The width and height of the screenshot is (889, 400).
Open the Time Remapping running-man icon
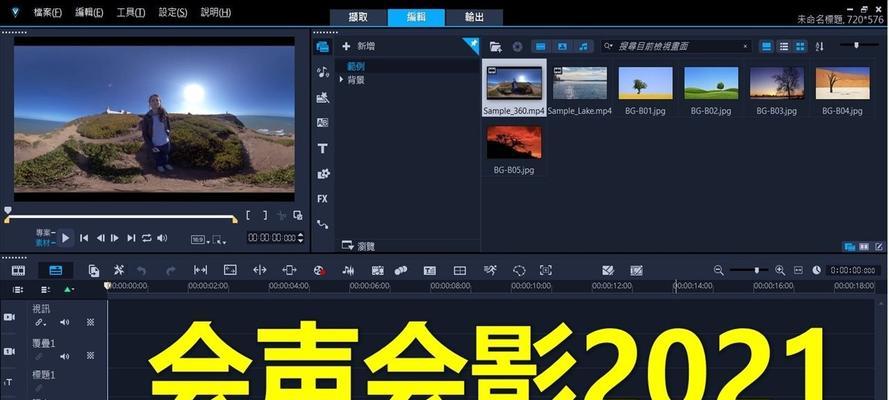click(490, 270)
